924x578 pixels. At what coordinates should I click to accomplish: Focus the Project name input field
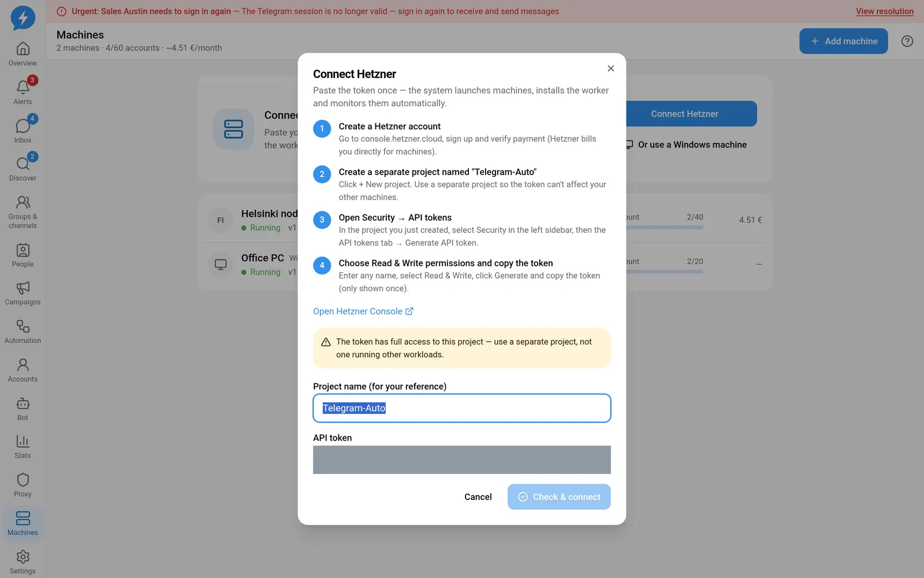(x=462, y=408)
